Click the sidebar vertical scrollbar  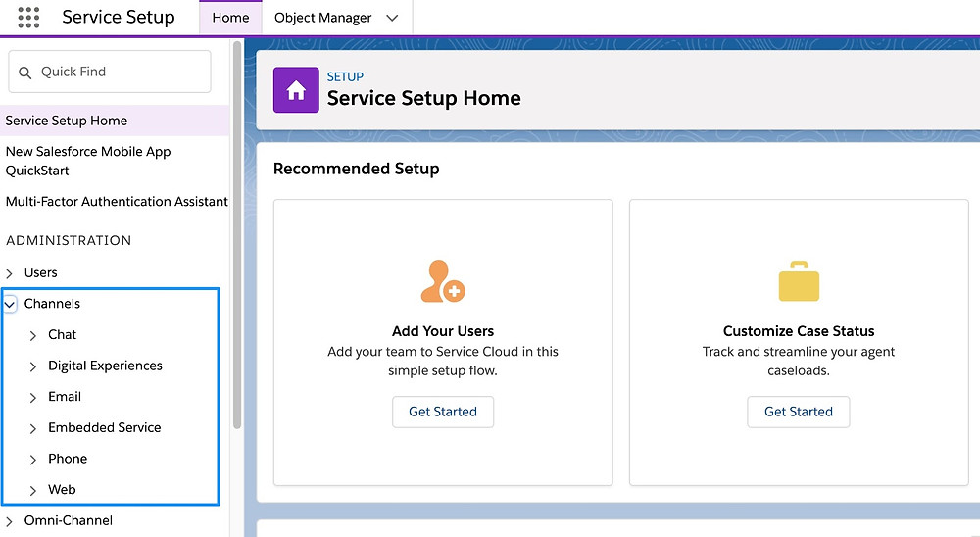click(x=237, y=234)
